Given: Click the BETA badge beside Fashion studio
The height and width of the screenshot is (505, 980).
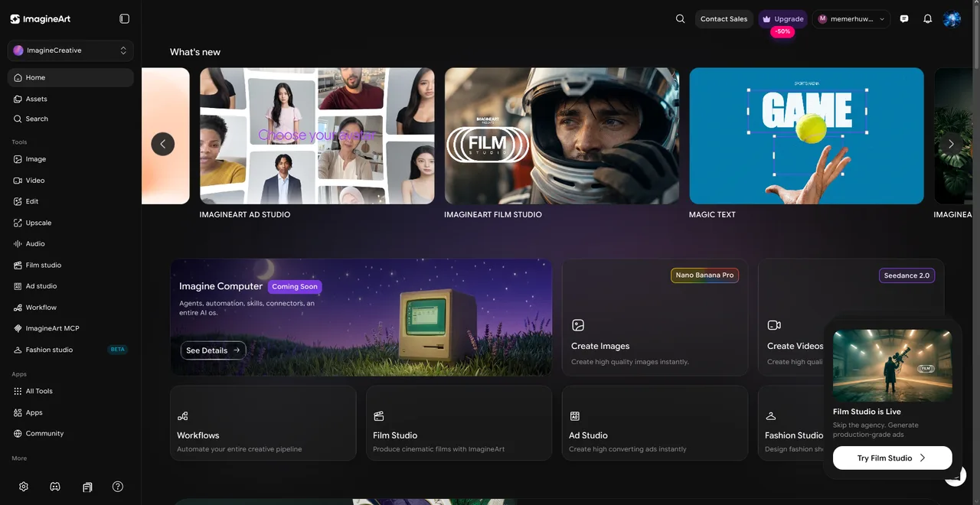Looking at the screenshot, I should (x=117, y=350).
